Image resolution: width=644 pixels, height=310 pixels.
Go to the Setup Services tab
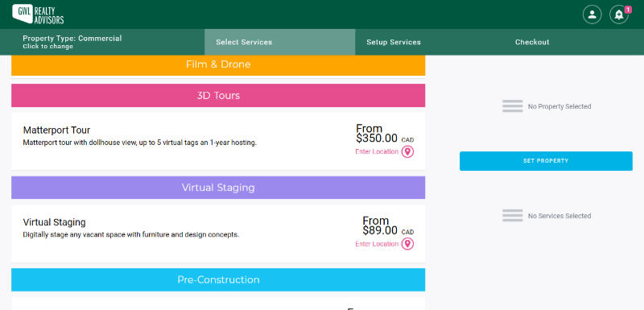(394, 42)
